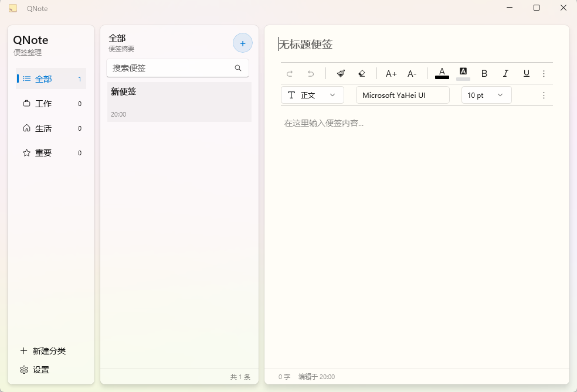Open the font color picker
Screen dimensions: 577x392
442,73
